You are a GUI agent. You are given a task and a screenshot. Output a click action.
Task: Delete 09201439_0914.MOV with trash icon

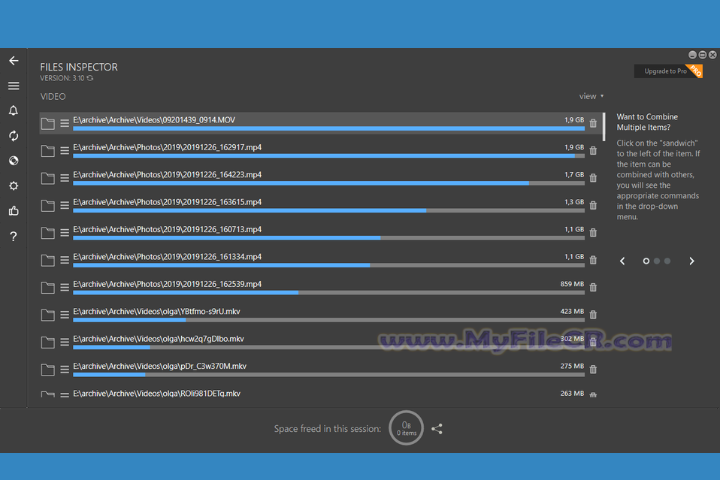593,123
